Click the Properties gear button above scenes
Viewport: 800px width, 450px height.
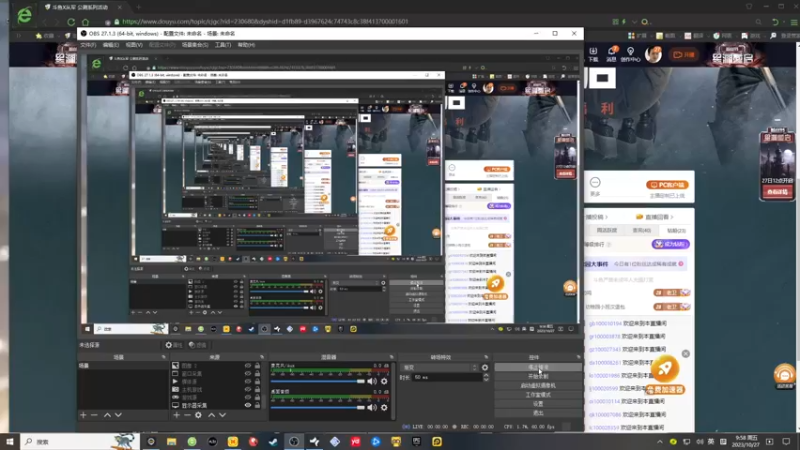point(174,345)
